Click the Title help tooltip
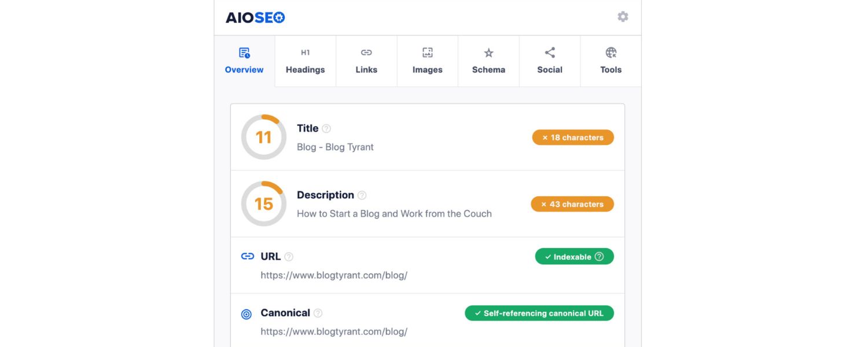The height and width of the screenshot is (347, 868). pyautogui.click(x=326, y=128)
